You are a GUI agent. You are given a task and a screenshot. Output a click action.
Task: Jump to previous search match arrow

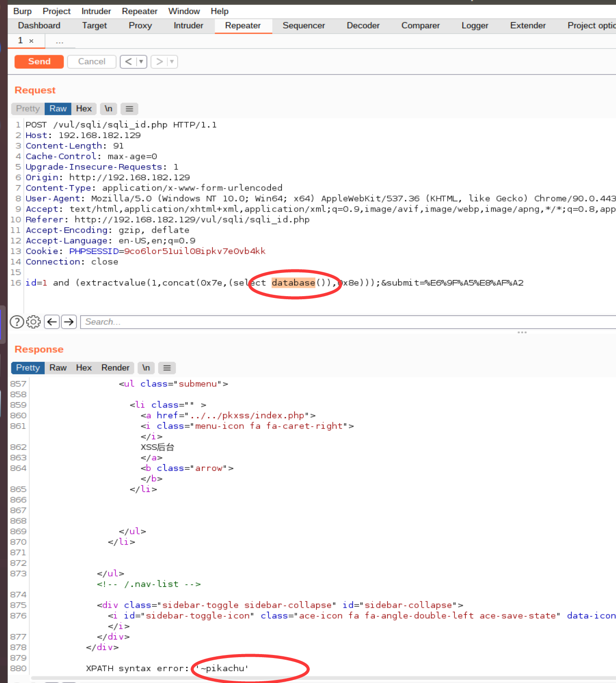52,322
